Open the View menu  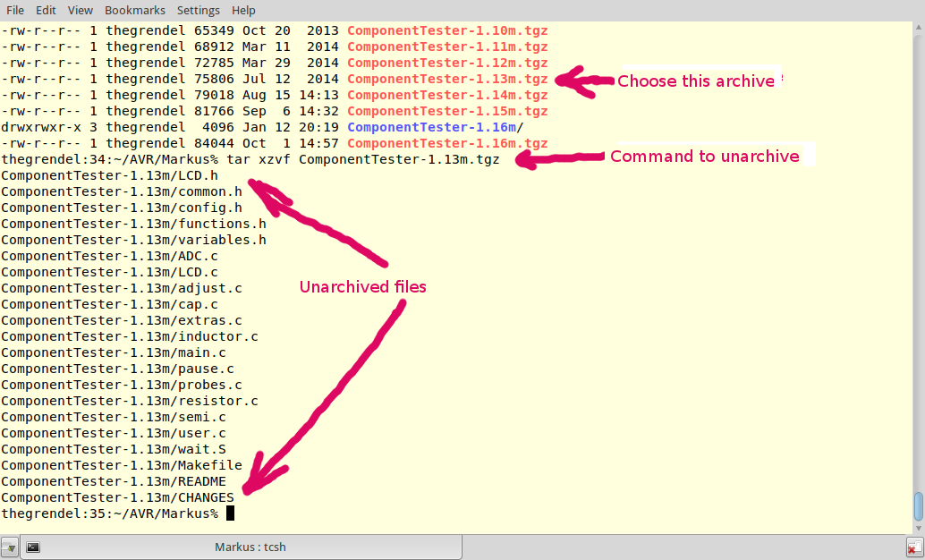click(79, 10)
